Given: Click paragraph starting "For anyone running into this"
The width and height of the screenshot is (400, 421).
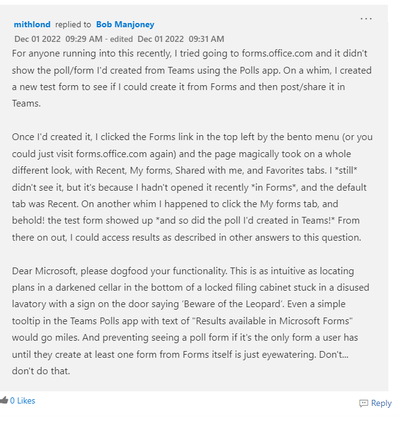Looking at the screenshot, I should coord(192,78).
